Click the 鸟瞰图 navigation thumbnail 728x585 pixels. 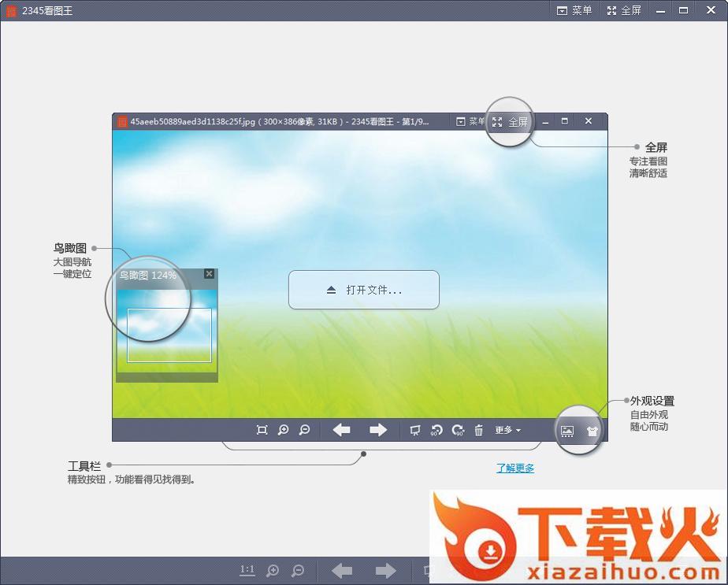167,331
